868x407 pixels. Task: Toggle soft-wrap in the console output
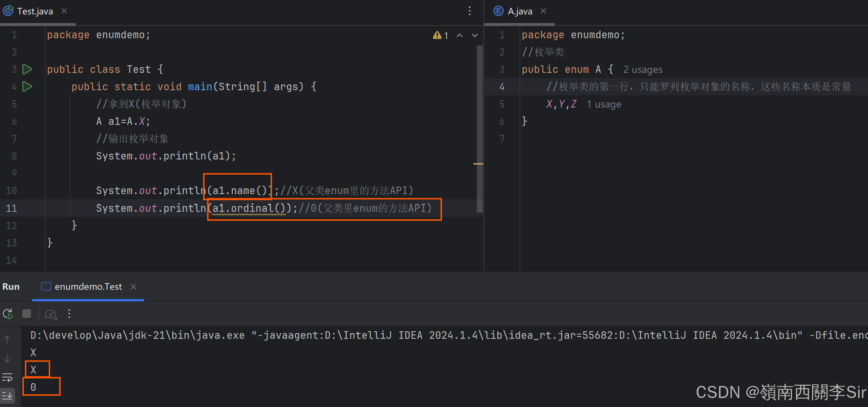[x=7, y=377]
